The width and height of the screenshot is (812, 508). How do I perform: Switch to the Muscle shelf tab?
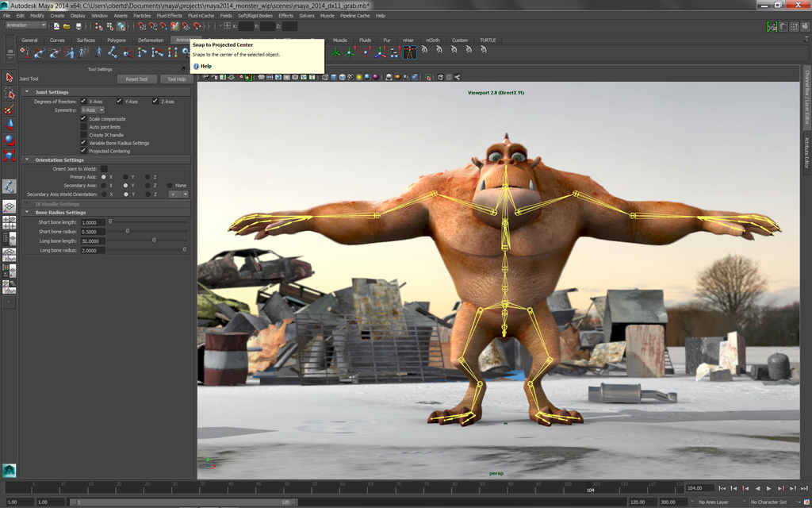click(339, 40)
